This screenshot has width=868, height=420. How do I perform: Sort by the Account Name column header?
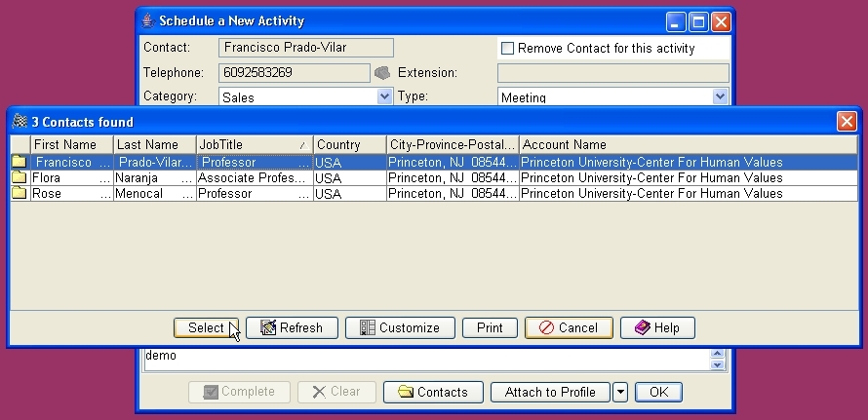click(x=689, y=144)
